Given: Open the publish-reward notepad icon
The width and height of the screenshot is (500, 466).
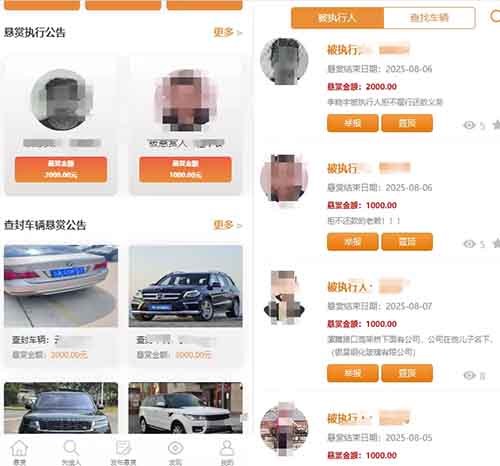Looking at the screenshot, I should (x=123, y=448).
